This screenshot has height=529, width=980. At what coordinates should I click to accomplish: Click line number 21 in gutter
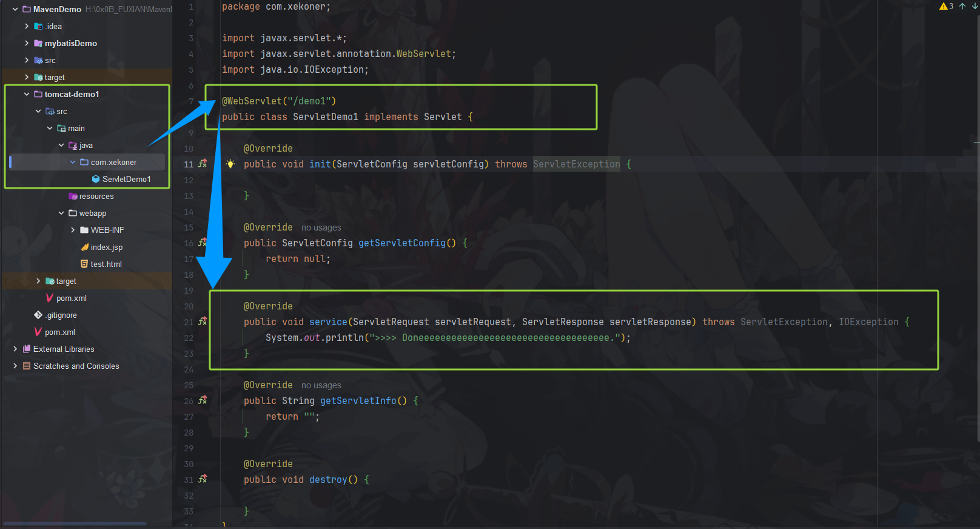click(189, 322)
